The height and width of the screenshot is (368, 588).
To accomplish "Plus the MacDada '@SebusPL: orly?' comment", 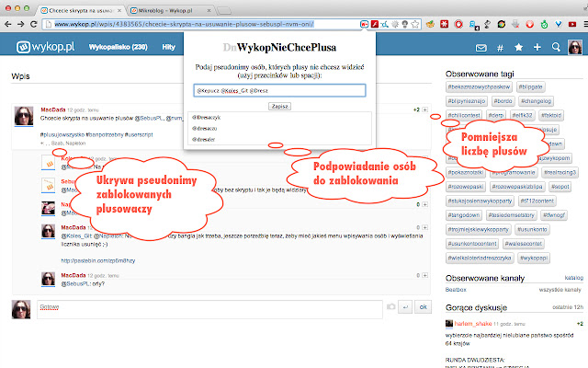I will pos(424,275).
